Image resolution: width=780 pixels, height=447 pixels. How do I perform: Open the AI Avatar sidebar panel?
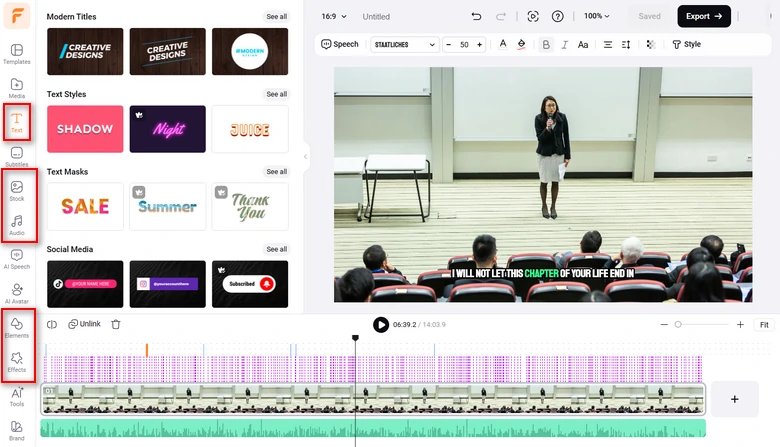(17, 293)
